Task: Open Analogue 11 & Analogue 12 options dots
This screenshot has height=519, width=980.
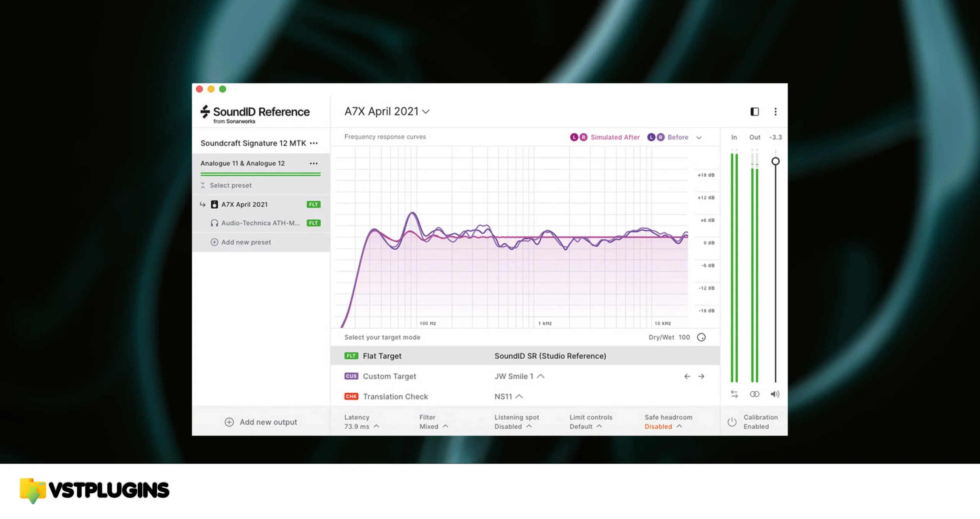Action: (x=314, y=163)
